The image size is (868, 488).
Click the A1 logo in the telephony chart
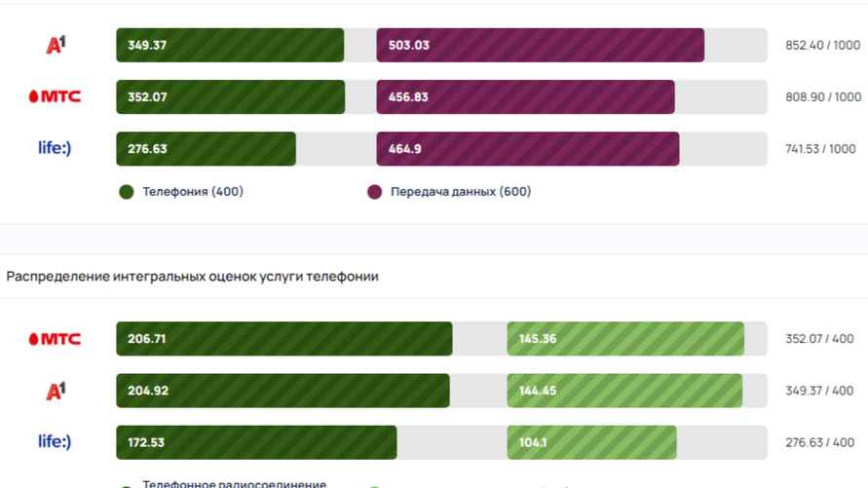click(x=56, y=391)
